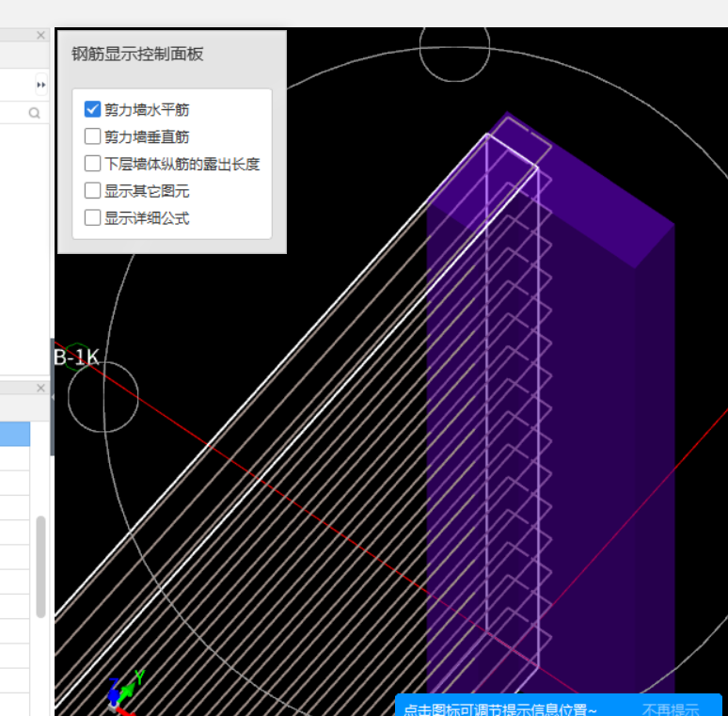Click the 钢筋显示控制面板 panel title
This screenshot has height=716, width=728.
pyautogui.click(x=137, y=54)
